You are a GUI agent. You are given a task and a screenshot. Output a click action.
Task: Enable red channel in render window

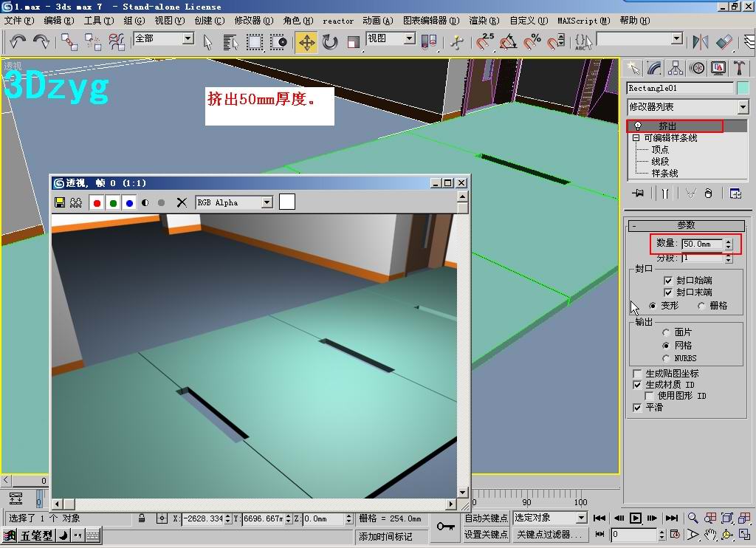97,203
